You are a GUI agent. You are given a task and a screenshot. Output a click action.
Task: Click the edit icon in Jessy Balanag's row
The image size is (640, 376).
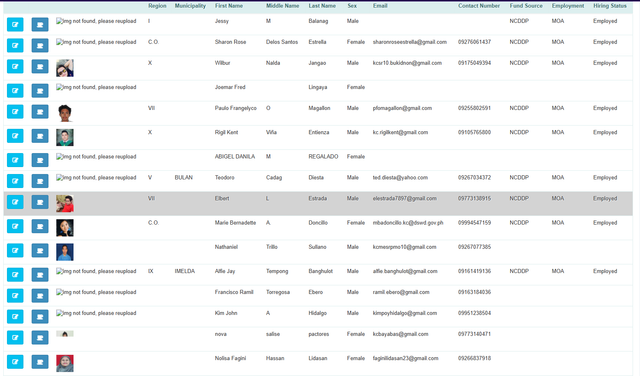pos(15,24)
